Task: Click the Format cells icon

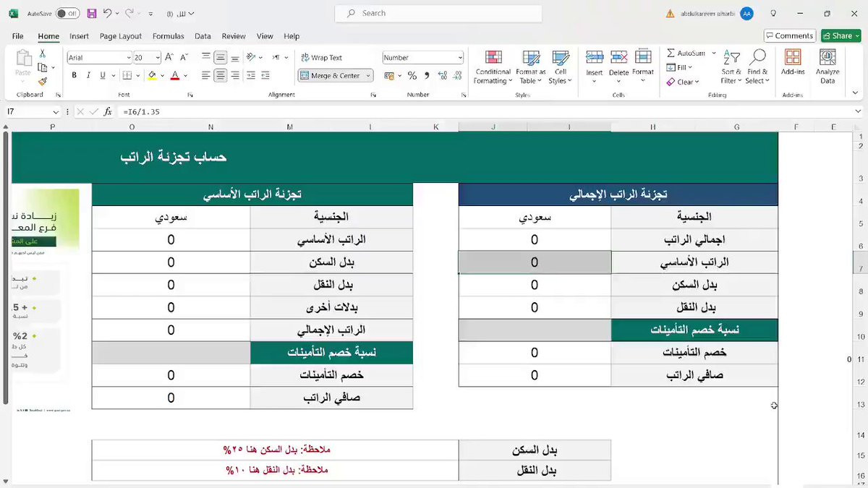Action: pyautogui.click(x=643, y=58)
